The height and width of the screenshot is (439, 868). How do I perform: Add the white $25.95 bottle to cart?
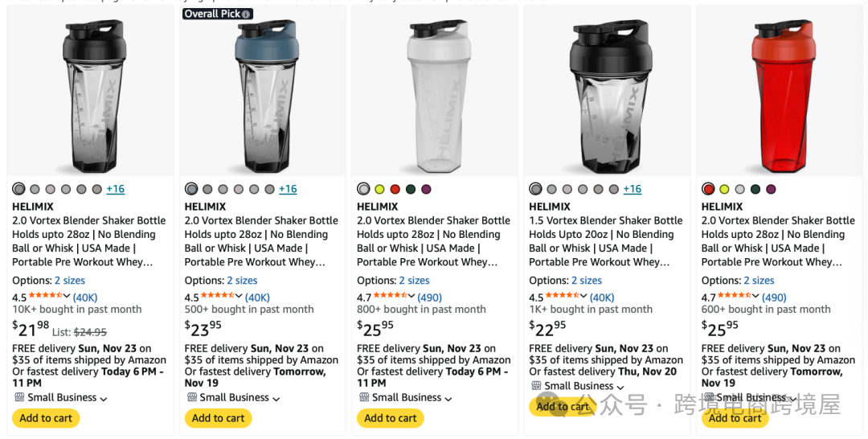pos(391,418)
